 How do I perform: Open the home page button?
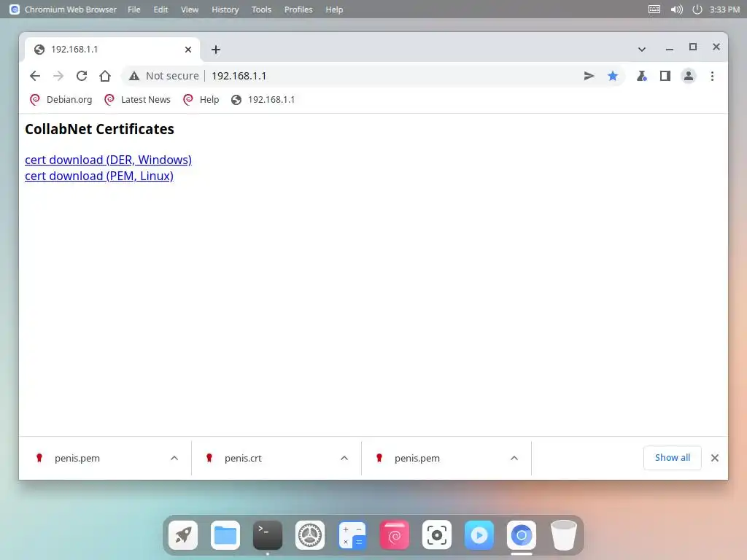105,76
